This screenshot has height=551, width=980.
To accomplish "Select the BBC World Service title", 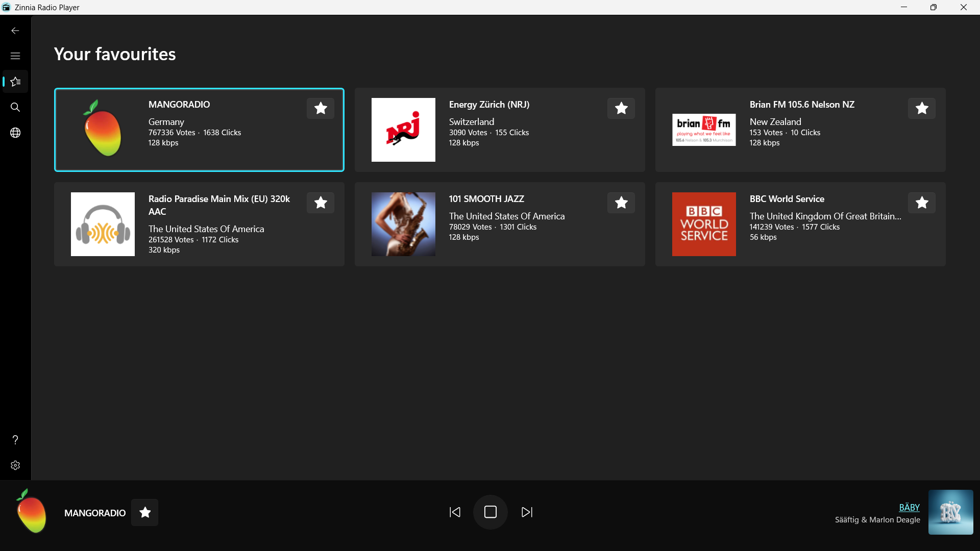I will [787, 199].
